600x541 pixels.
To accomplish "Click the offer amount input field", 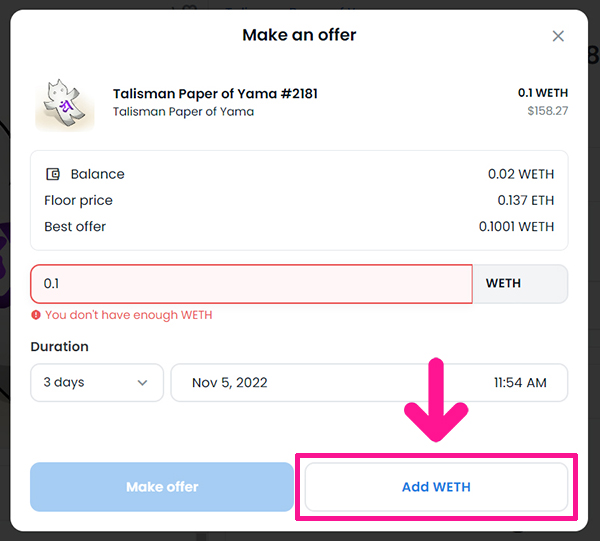I will tap(251, 284).
